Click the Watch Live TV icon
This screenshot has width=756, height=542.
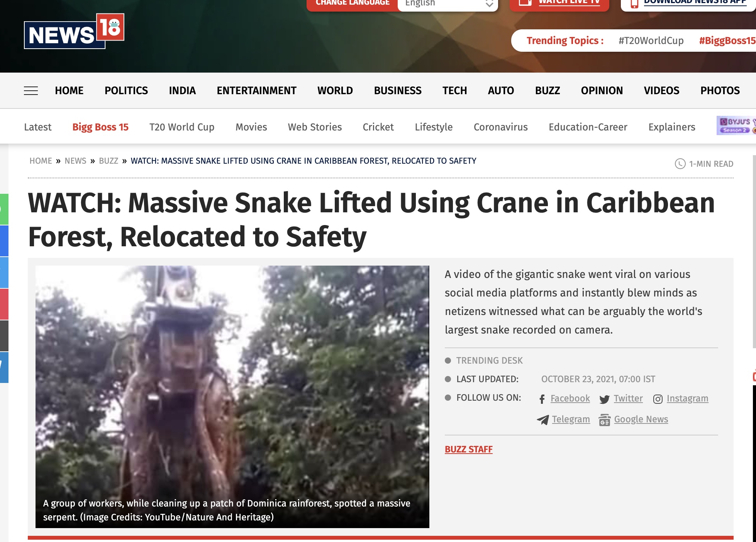pos(525,2)
